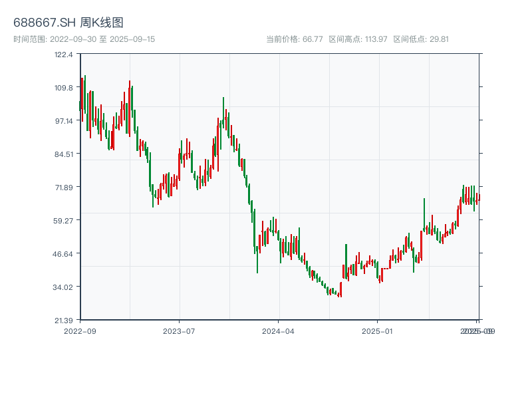532x399 pixels.
Task: Click x-axis label 2022-09
Action: [x=80, y=331]
